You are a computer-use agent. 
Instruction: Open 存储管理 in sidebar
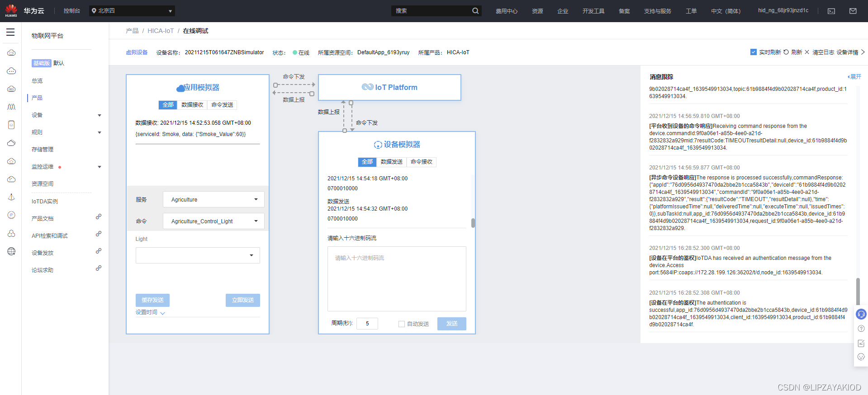pyautogui.click(x=43, y=150)
